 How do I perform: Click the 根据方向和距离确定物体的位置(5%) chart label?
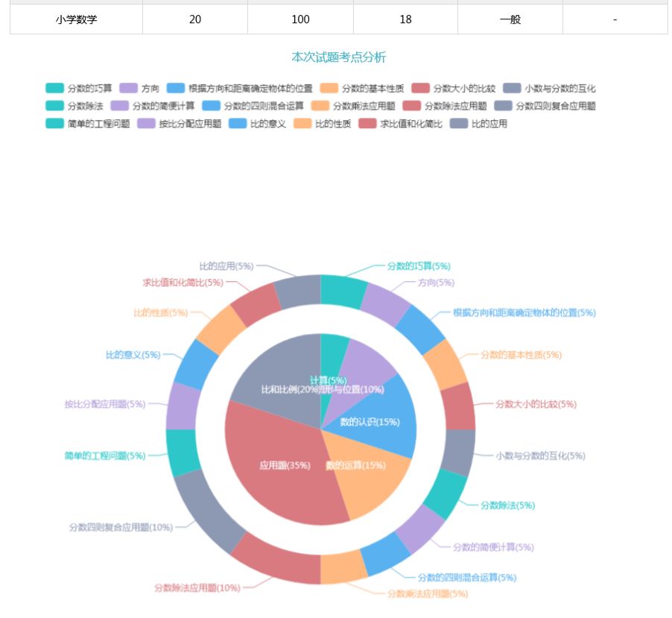[524, 312]
